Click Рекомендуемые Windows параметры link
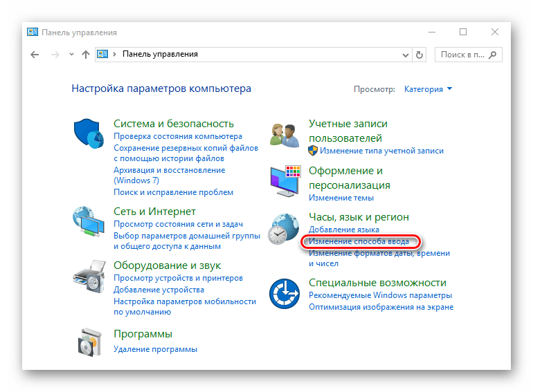This screenshot has height=392, width=533. coord(381,295)
